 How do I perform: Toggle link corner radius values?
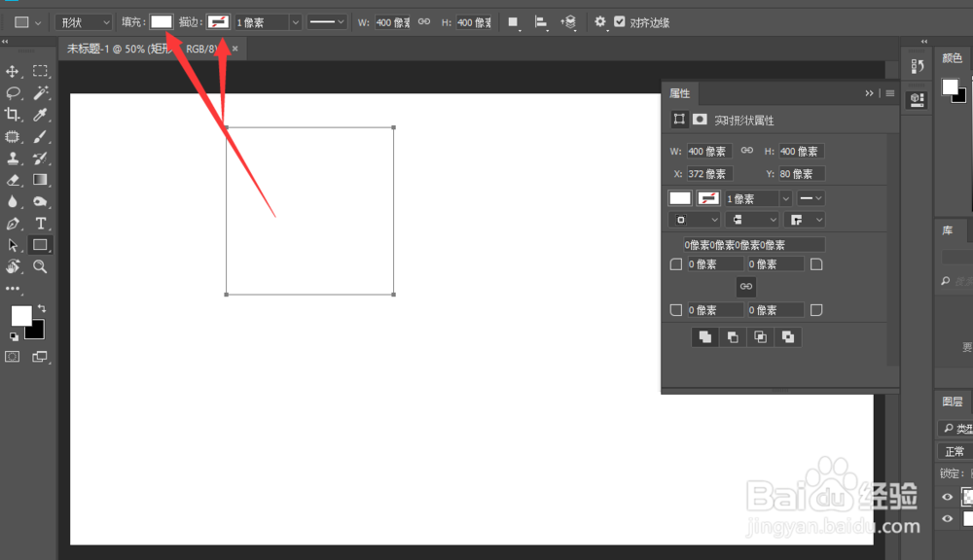click(746, 287)
